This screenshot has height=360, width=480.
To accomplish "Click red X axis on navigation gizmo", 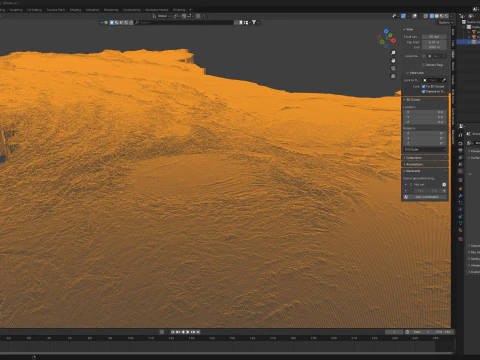I will (393, 40).
